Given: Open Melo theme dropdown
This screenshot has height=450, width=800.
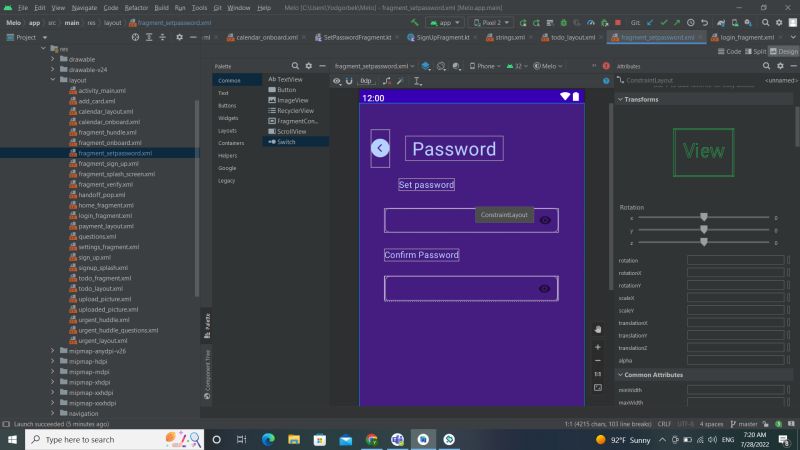Looking at the screenshot, I should coord(547,66).
